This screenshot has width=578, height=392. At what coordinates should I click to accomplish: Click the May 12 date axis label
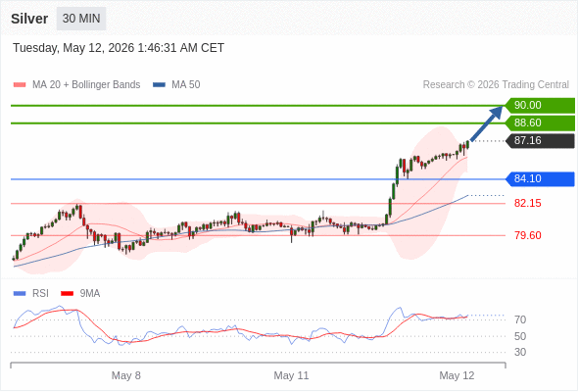457,375
